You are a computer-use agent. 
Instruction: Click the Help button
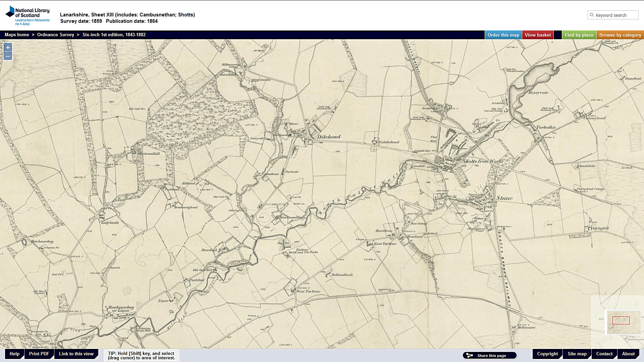14,354
